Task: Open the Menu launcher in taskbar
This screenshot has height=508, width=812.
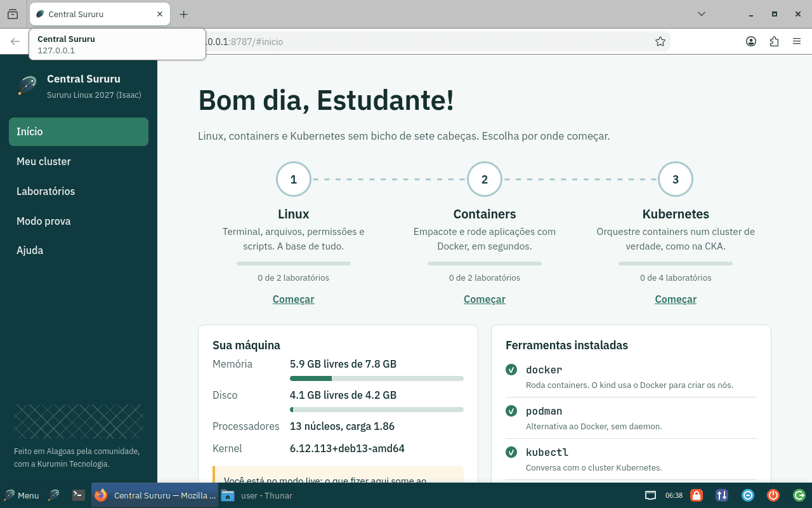Action: [x=22, y=495]
